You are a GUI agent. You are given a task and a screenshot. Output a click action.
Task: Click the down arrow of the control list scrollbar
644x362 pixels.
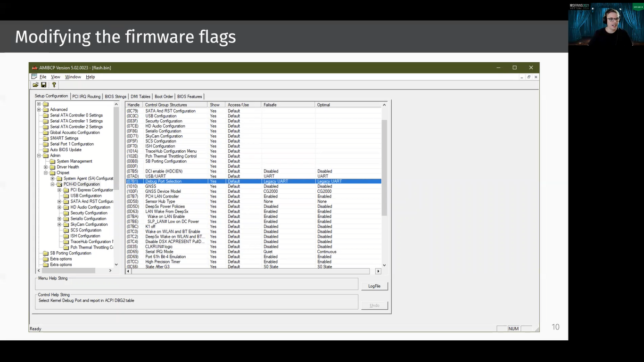384,265
